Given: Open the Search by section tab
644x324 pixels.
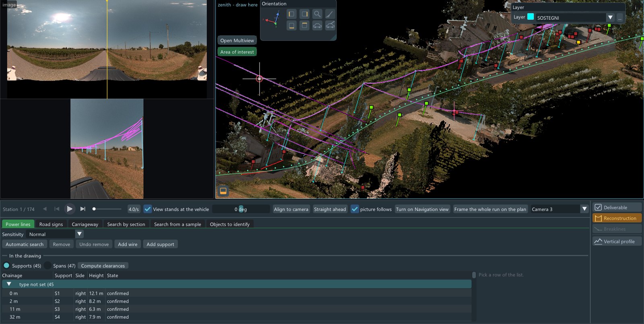Looking at the screenshot, I should point(126,224).
